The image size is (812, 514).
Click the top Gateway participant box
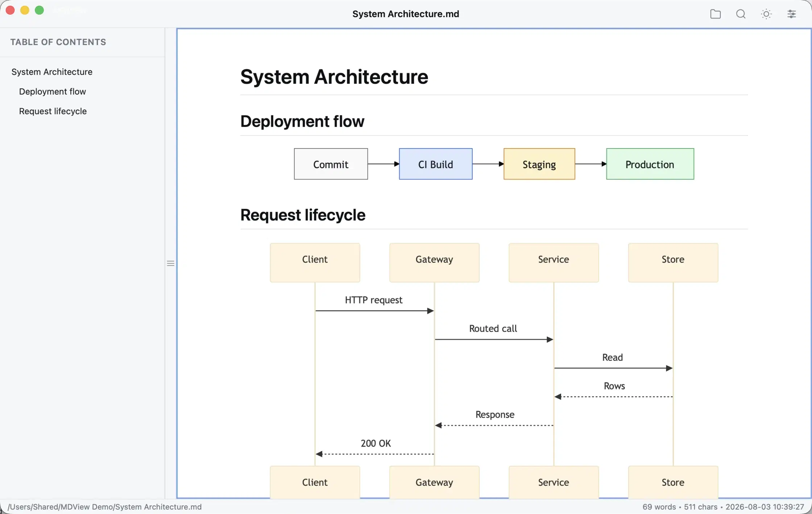[434, 262]
